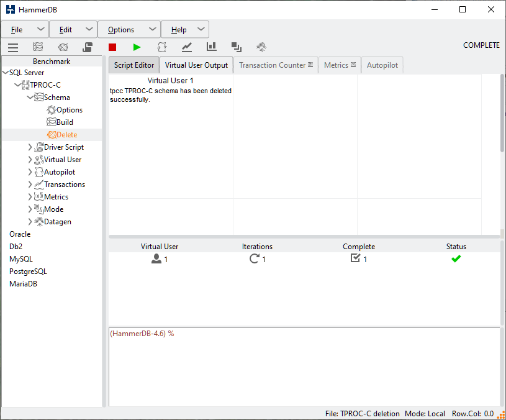Click the COMPLETE status text

click(x=481, y=45)
